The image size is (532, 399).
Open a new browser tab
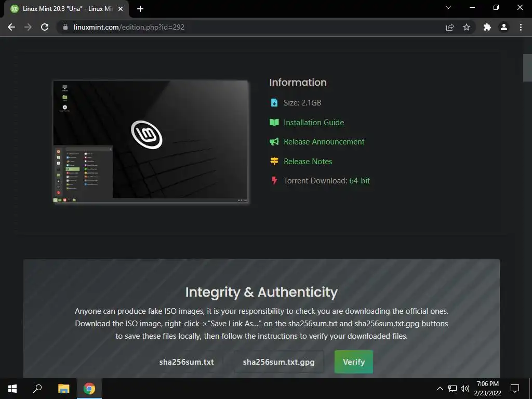click(x=140, y=9)
